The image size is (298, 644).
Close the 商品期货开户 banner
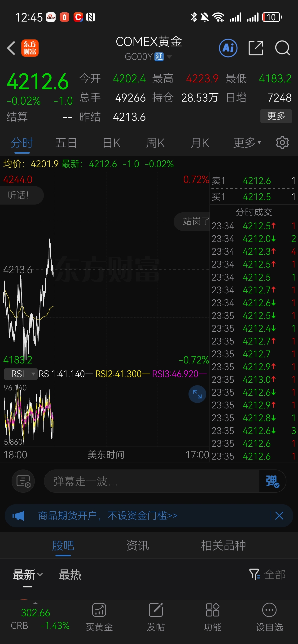point(279,515)
